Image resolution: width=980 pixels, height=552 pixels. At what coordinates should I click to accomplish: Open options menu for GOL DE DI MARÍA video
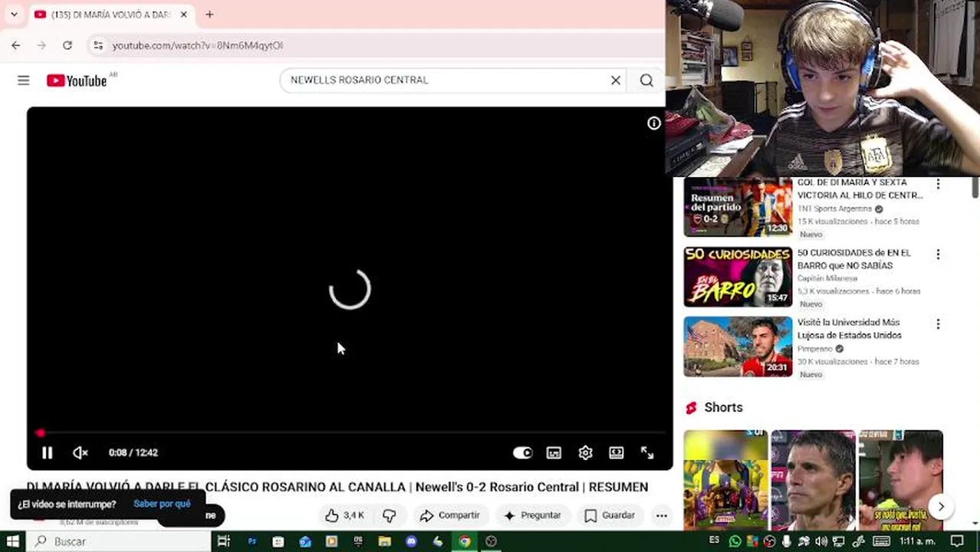[938, 184]
